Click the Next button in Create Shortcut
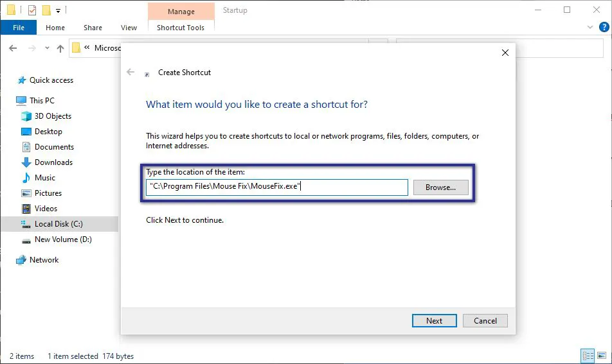 pyautogui.click(x=434, y=321)
